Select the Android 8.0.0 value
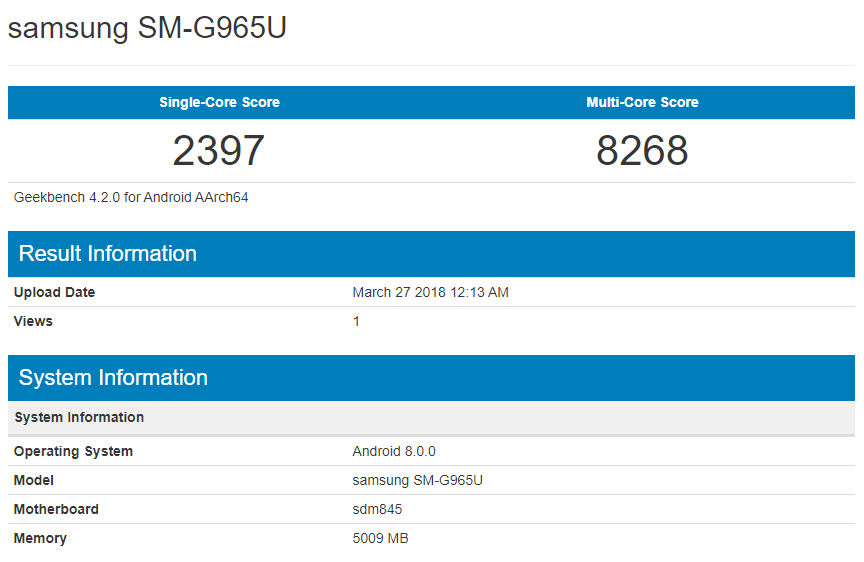The height and width of the screenshot is (562, 864). click(394, 451)
